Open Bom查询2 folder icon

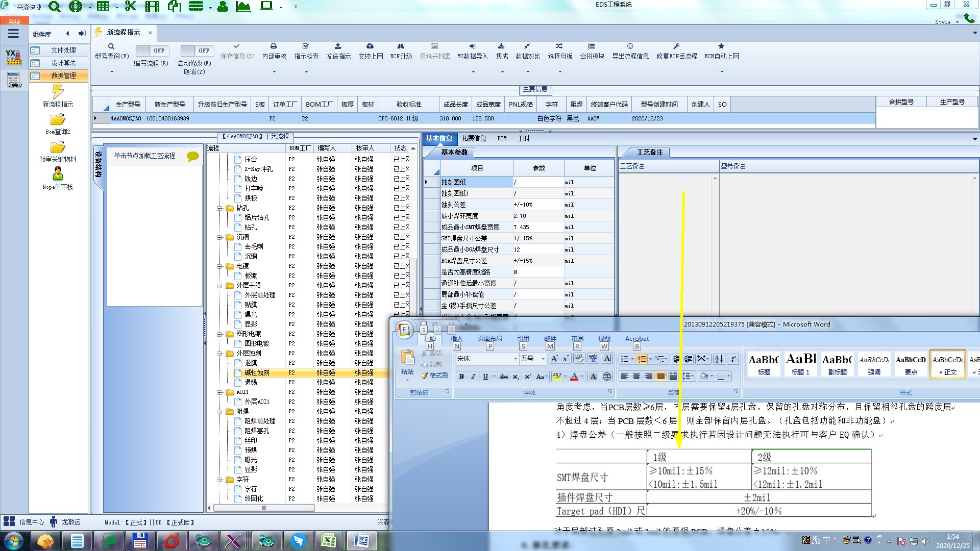58,120
